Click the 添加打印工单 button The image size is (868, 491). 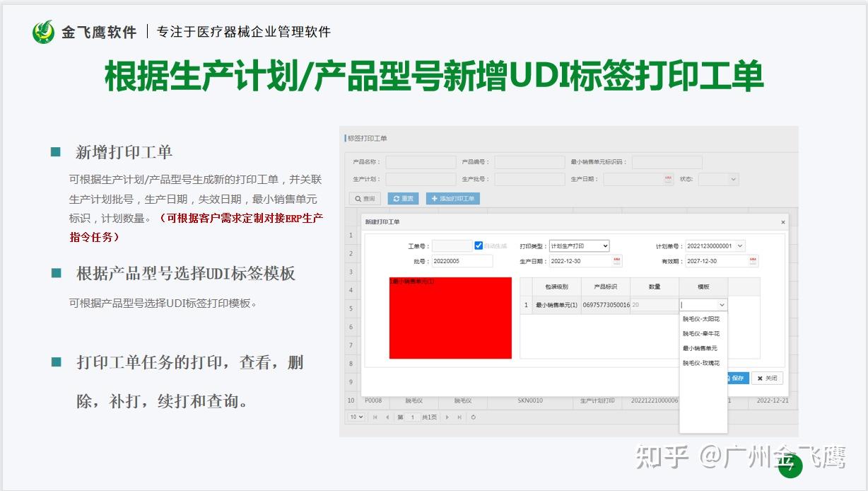(452, 198)
